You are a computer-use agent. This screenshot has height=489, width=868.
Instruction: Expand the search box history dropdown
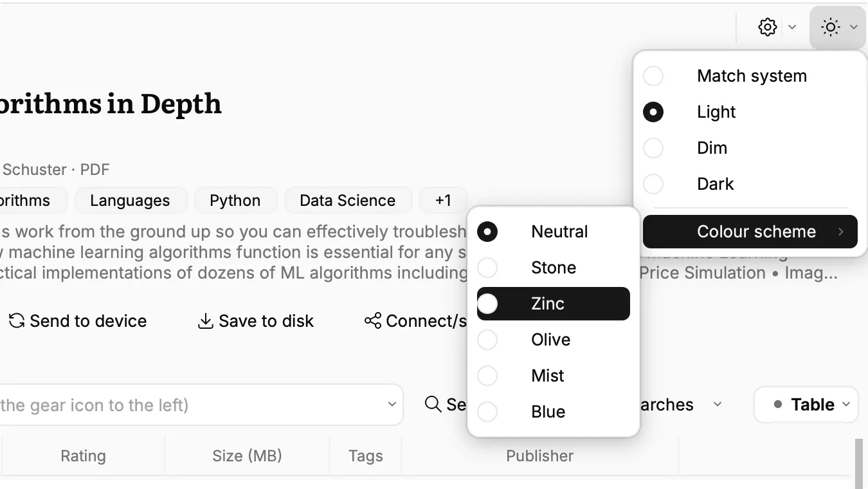point(392,405)
